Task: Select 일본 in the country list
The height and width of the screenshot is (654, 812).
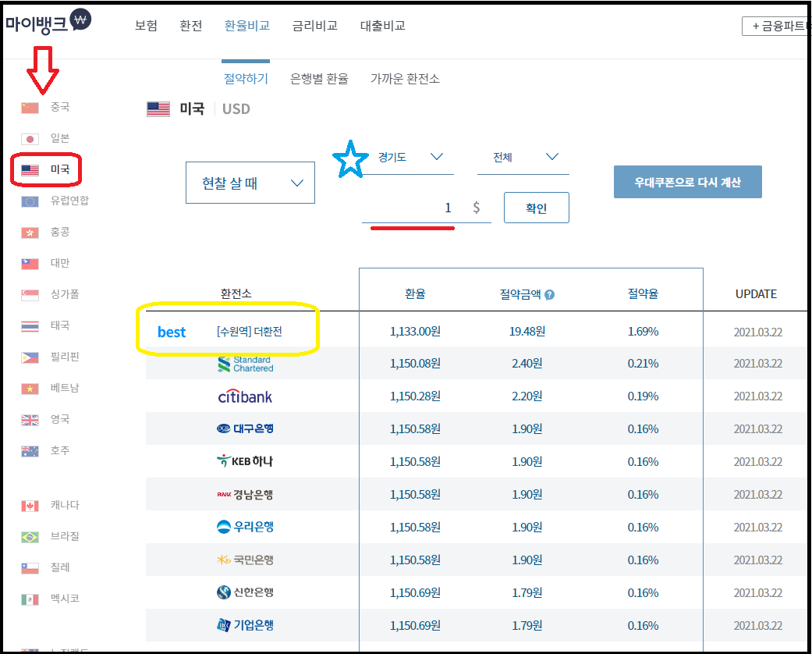Action: (59, 138)
